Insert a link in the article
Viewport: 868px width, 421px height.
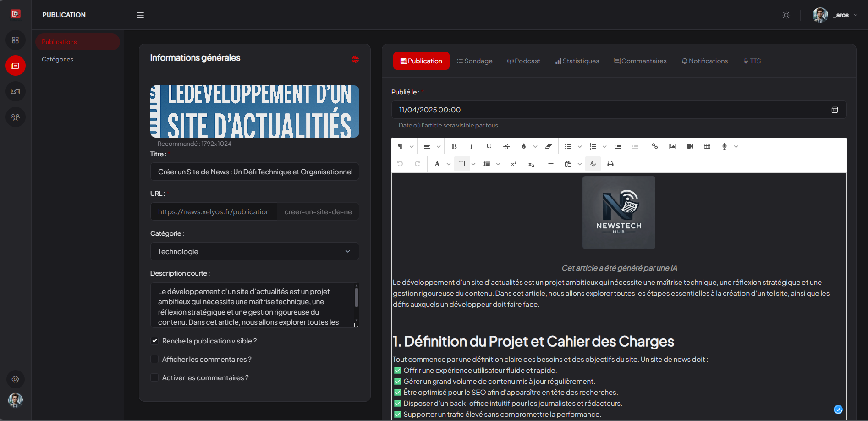(654, 146)
